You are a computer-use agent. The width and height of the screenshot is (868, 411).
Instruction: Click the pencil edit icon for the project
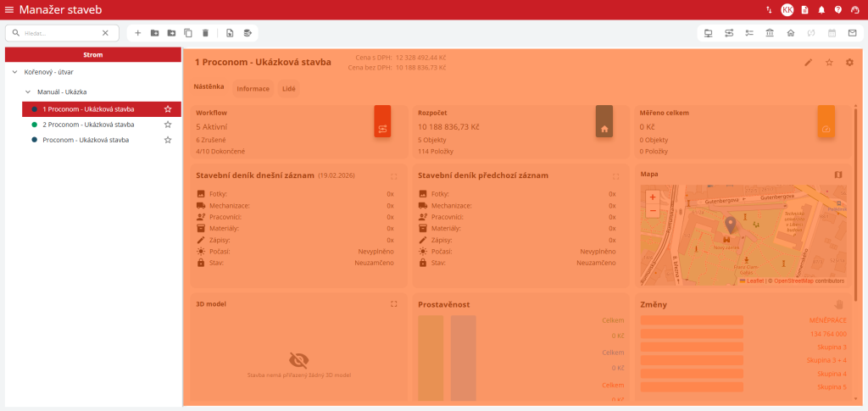809,62
